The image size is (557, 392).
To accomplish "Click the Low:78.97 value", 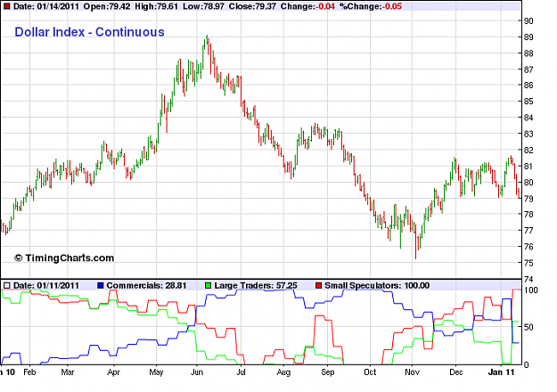I will tap(203, 6).
